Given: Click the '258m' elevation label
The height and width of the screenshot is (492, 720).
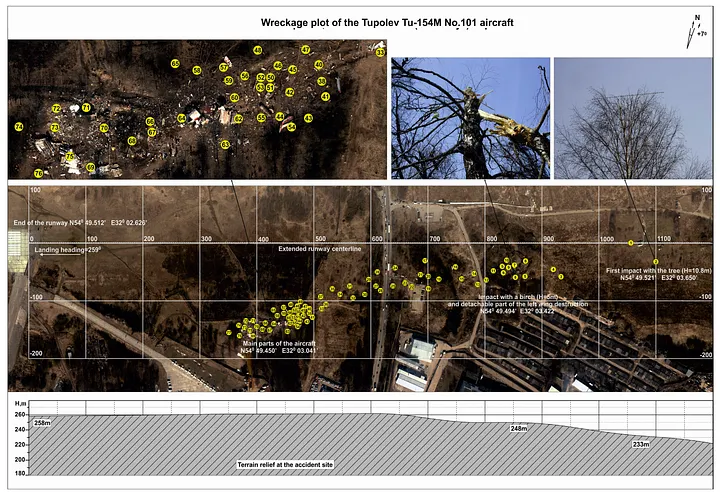Looking at the screenshot, I should click(x=42, y=423).
